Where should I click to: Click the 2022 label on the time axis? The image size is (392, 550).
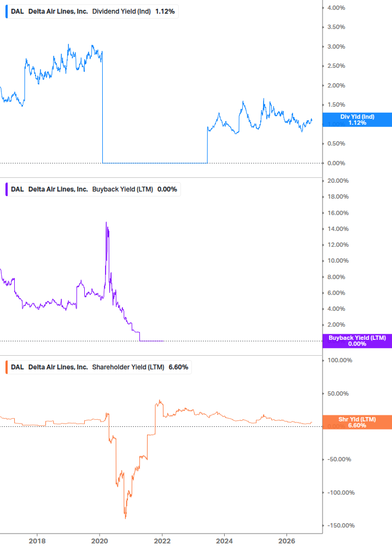pos(162,541)
